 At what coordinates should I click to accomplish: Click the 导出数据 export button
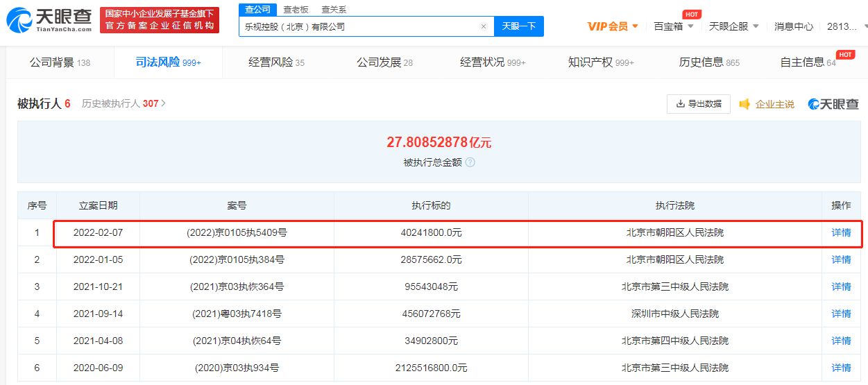[698, 104]
